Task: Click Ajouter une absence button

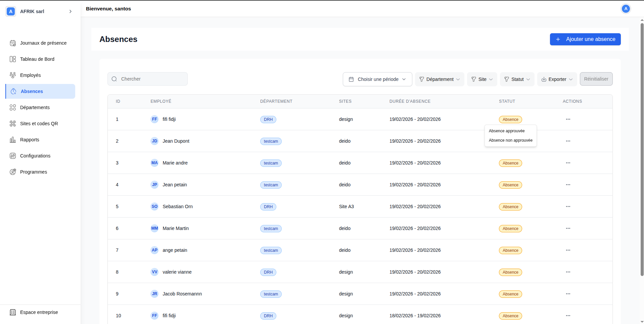Action: coord(585,39)
